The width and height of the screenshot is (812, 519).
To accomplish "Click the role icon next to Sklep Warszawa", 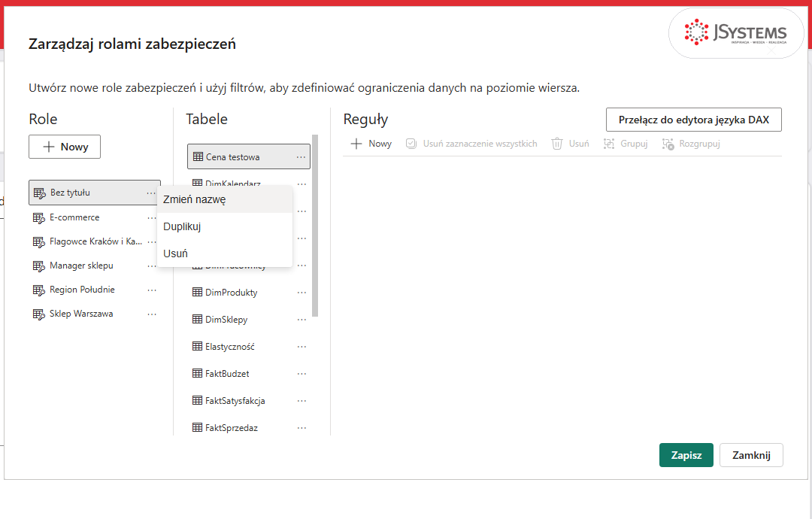I will (39, 314).
